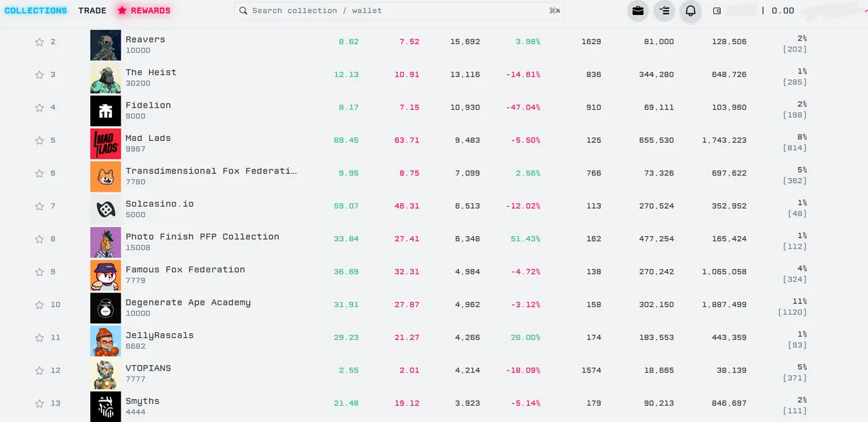Open the JellyRascals collection name
Screen dimensions: 868x422
point(159,335)
